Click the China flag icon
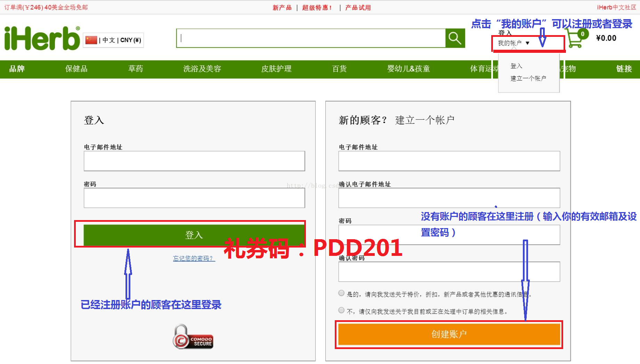 [x=91, y=40]
